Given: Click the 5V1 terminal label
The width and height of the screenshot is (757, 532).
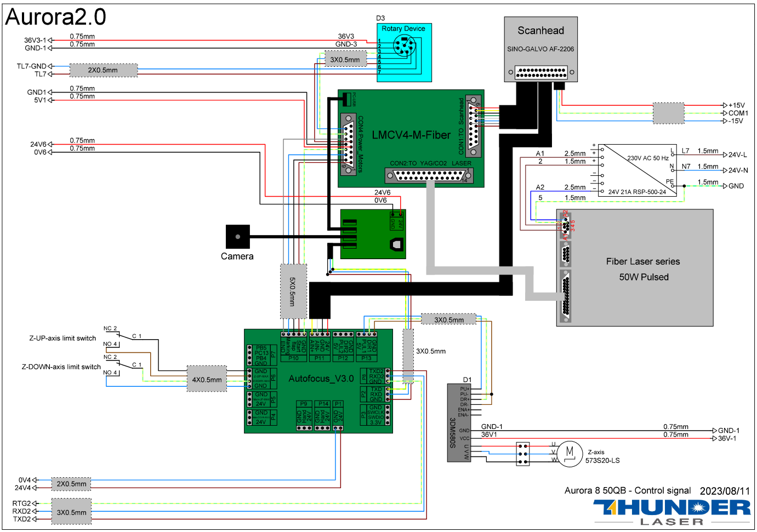Looking at the screenshot, I should 40,100.
